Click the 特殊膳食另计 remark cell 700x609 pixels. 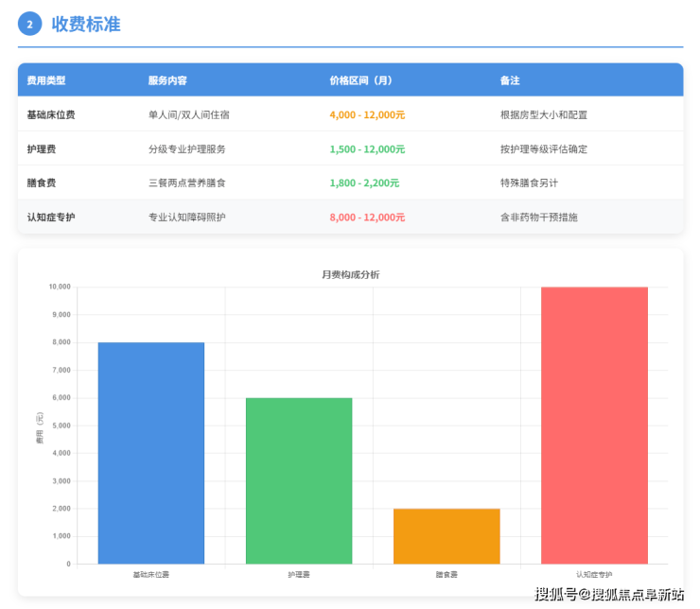(x=531, y=183)
